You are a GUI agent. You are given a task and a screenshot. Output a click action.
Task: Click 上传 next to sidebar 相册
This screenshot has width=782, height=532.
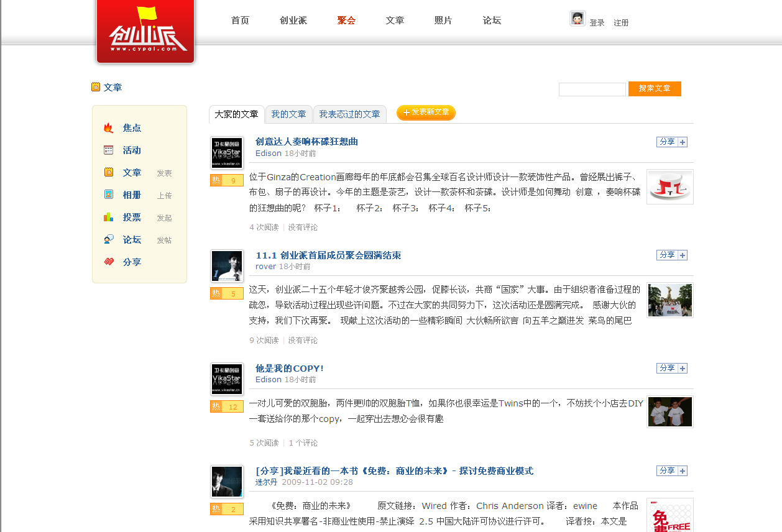click(x=164, y=196)
